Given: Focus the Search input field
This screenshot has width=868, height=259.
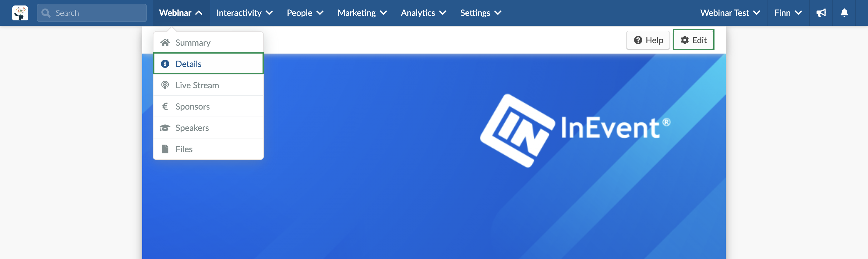Looking at the screenshot, I should click(x=92, y=13).
